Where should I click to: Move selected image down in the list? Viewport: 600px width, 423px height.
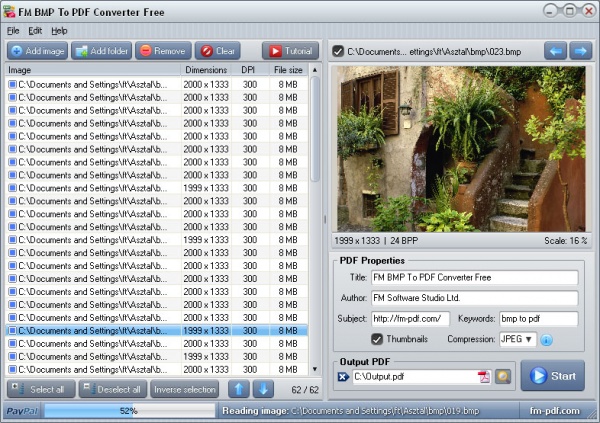coord(263,389)
